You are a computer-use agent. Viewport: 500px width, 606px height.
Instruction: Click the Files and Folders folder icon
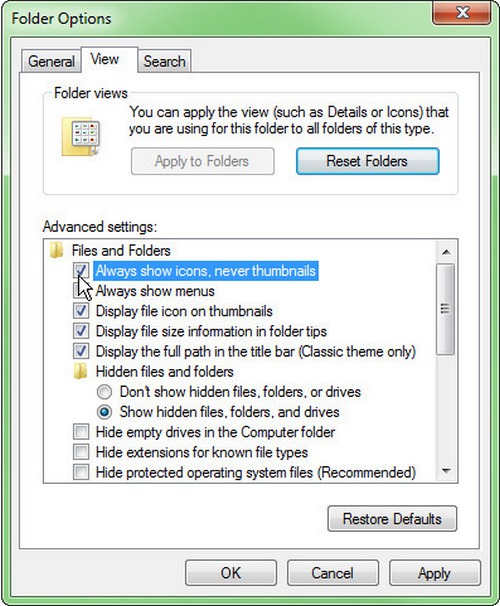pyautogui.click(x=56, y=250)
